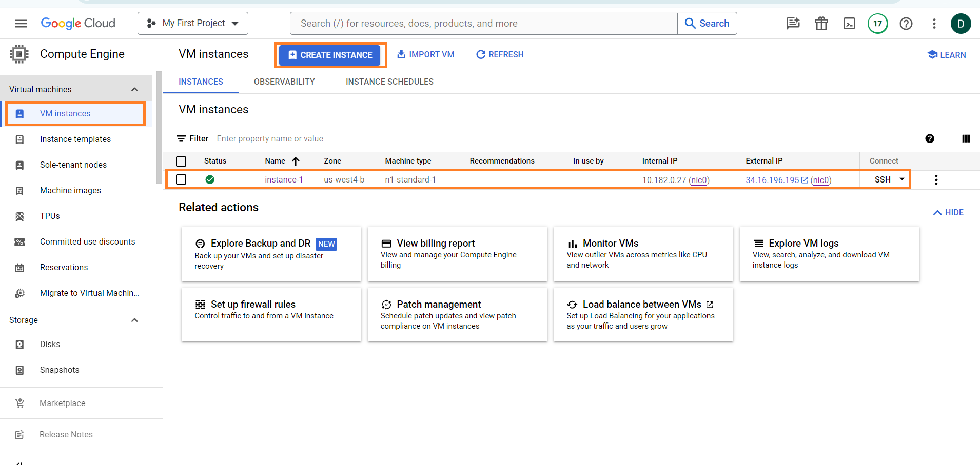
Task: Click the Name column sort arrow
Action: 296,161
